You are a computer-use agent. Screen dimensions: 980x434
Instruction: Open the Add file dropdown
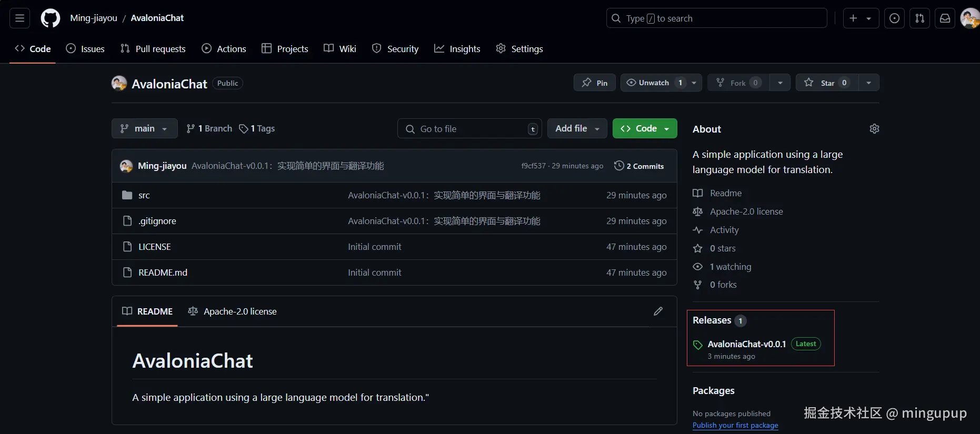click(x=577, y=128)
